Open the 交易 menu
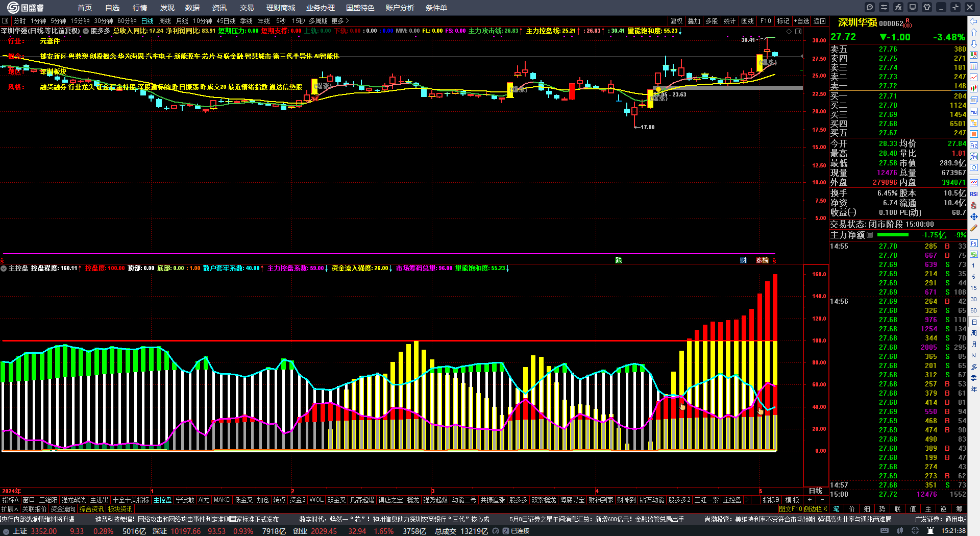Viewport: 980px width, 536px height. click(247, 8)
